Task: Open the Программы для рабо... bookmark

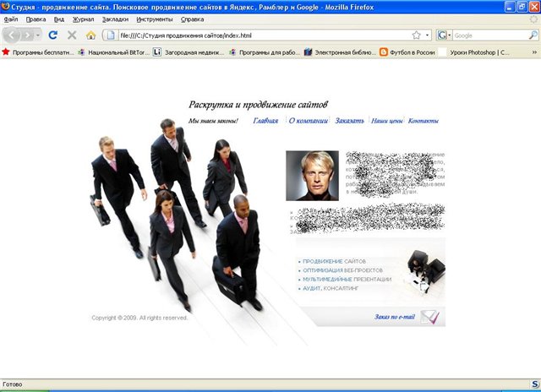Action: coord(265,52)
